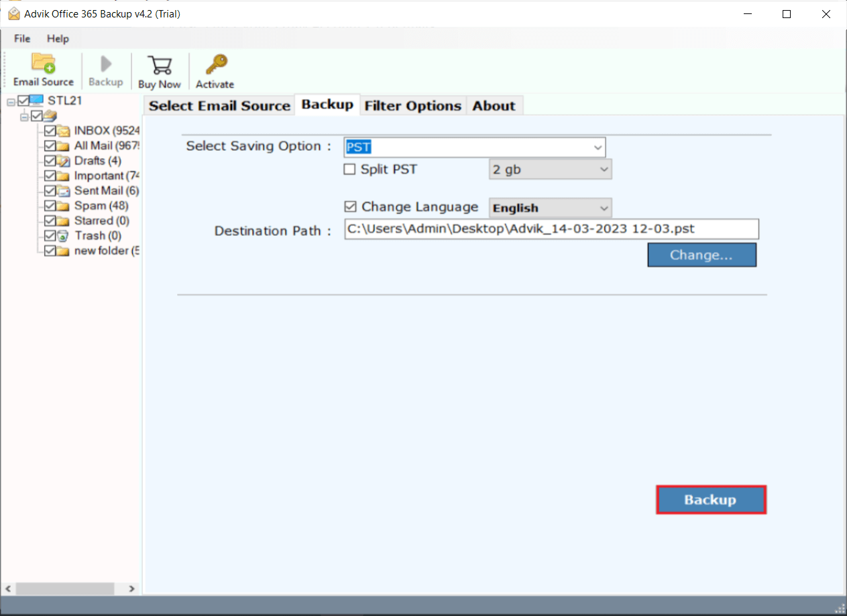Click the Important folder icon
The image size is (847, 616).
[x=63, y=176]
